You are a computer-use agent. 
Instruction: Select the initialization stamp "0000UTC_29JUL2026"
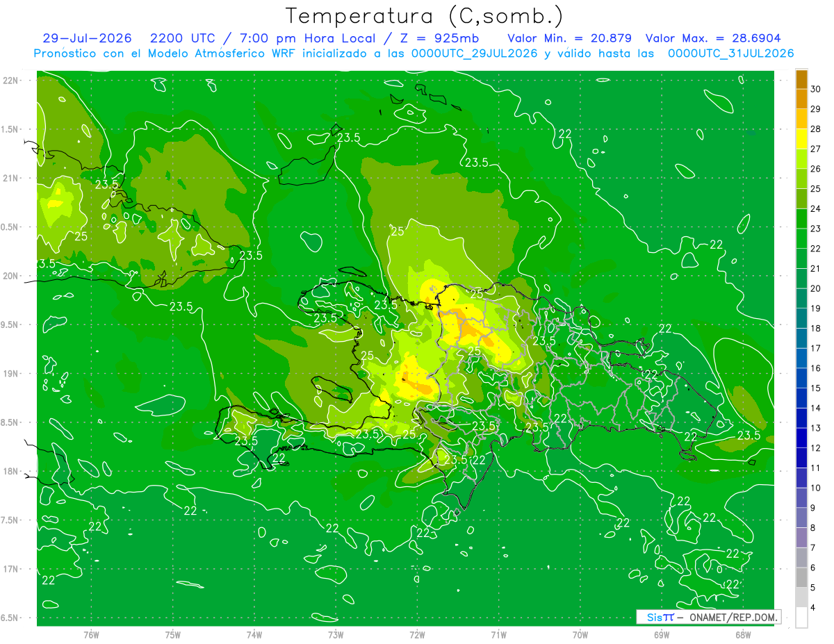pyautogui.click(x=475, y=53)
